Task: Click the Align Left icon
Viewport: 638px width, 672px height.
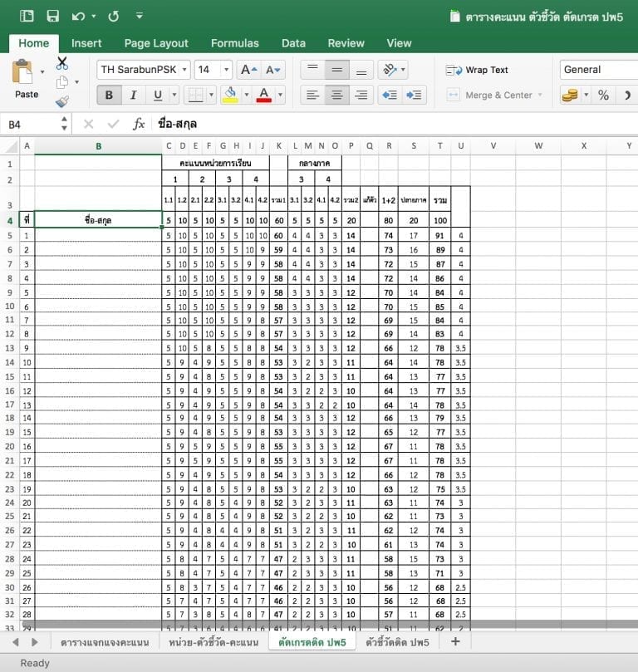Action: pos(313,95)
